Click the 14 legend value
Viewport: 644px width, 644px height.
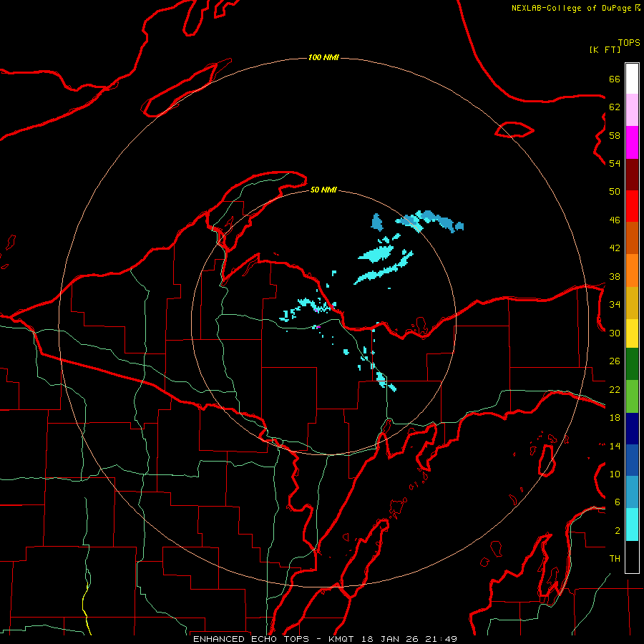click(x=615, y=446)
